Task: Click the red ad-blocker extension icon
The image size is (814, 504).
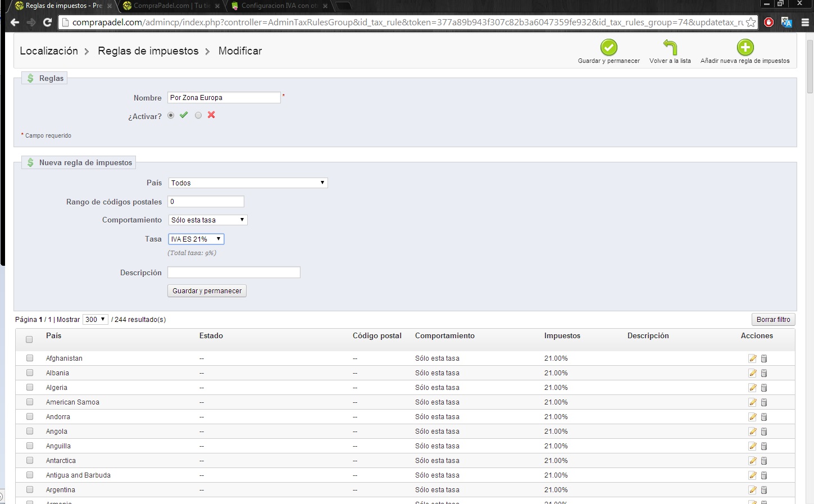Action: 769,22
